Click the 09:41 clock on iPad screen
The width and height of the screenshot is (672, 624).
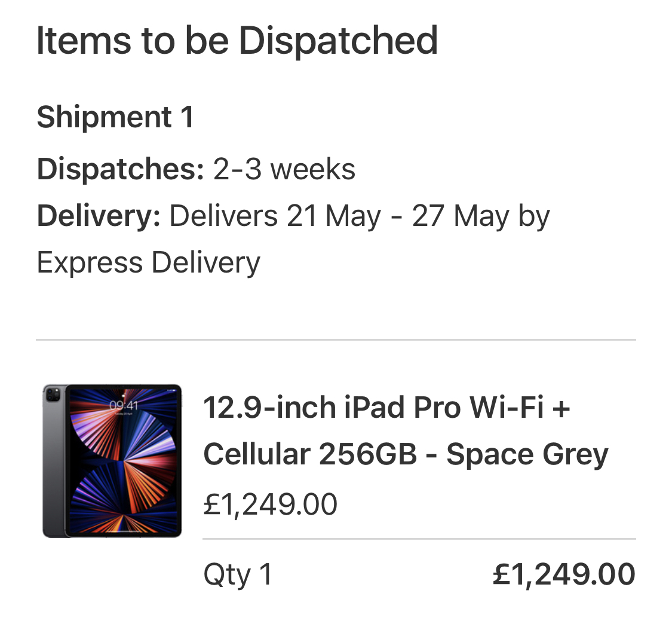tap(124, 405)
